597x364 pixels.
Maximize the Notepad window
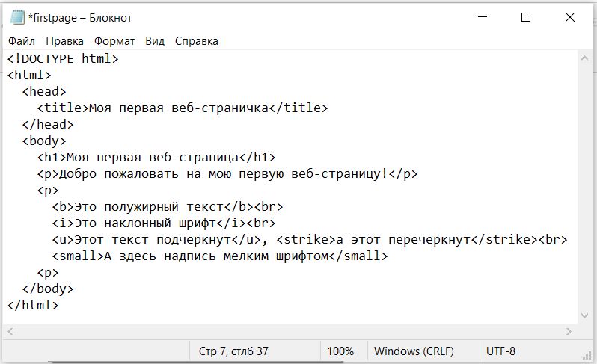[x=526, y=17]
